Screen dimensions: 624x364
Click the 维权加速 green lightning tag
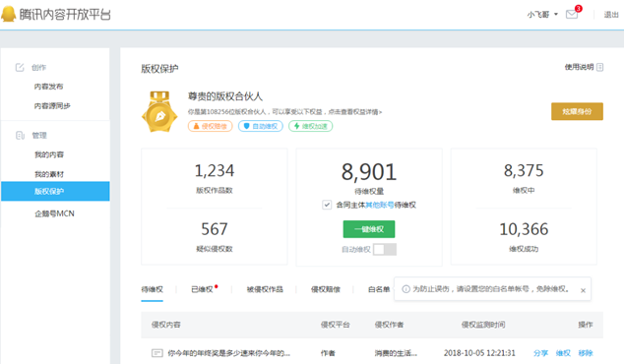(x=311, y=126)
